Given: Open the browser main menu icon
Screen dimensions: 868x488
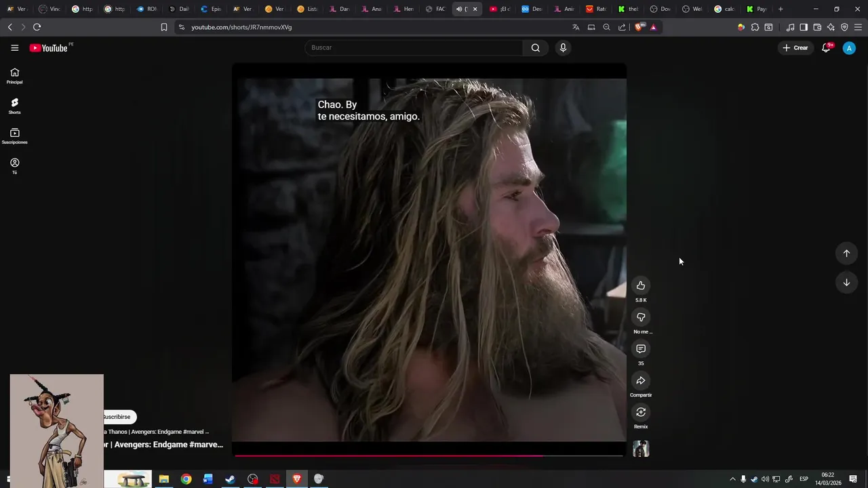Looking at the screenshot, I should coord(859,27).
